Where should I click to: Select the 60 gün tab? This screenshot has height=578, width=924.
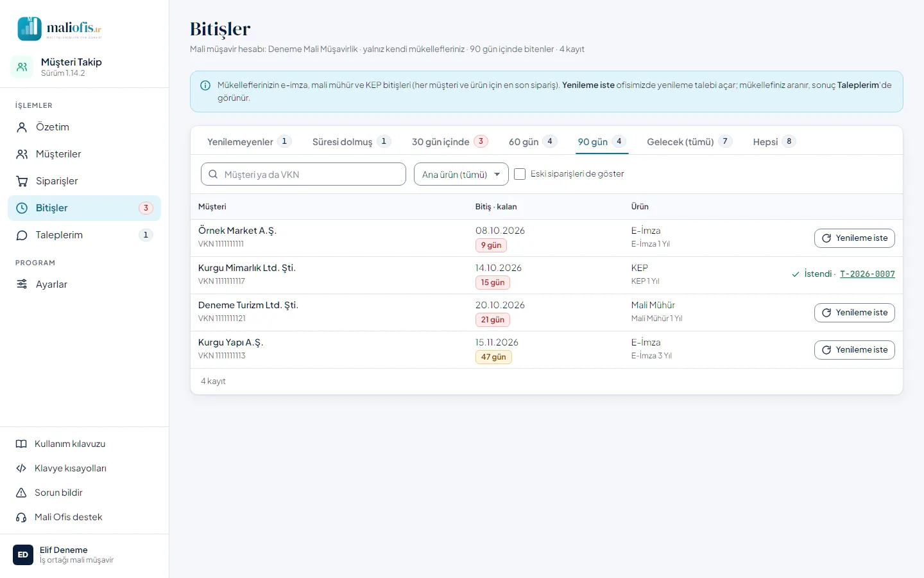[x=533, y=141]
